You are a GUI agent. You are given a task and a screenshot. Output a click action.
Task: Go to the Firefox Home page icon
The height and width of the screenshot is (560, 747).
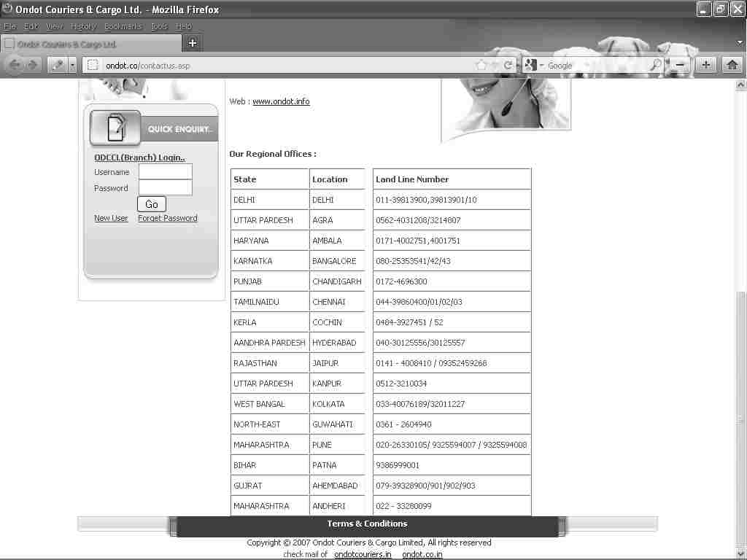pyautogui.click(x=732, y=65)
